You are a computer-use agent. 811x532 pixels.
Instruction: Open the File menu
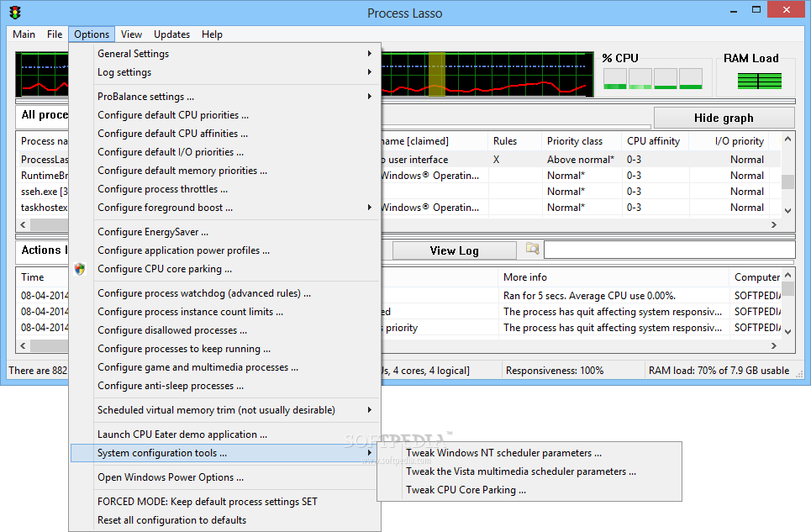[55, 34]
